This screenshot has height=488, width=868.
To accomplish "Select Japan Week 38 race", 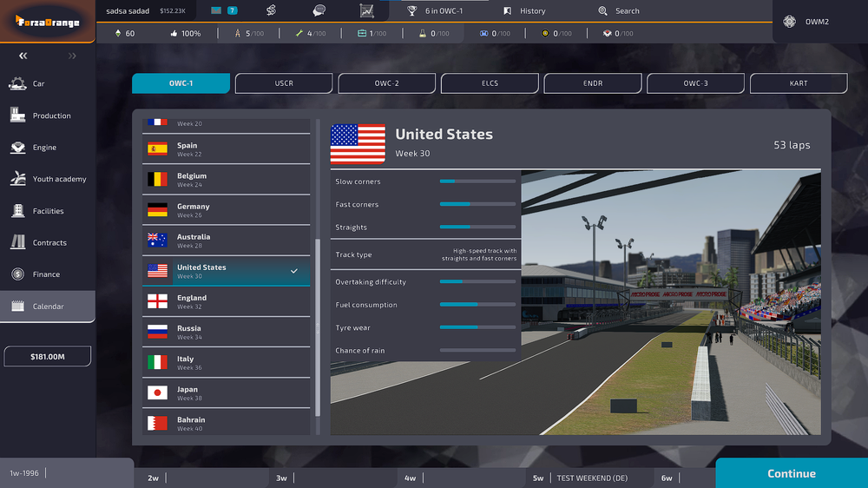I will [x=226, y=392].
